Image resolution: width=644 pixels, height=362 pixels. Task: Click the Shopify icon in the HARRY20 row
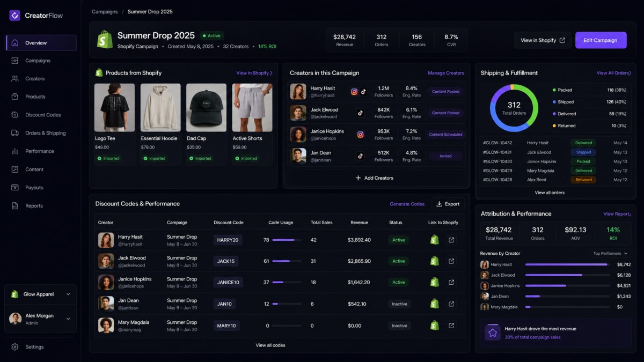pos(435,240)
